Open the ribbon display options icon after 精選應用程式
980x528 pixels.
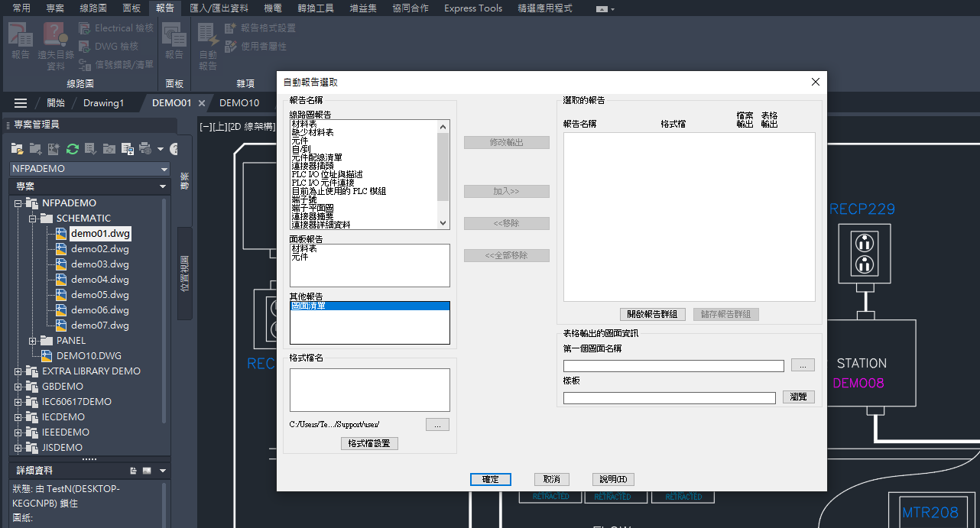605,8
